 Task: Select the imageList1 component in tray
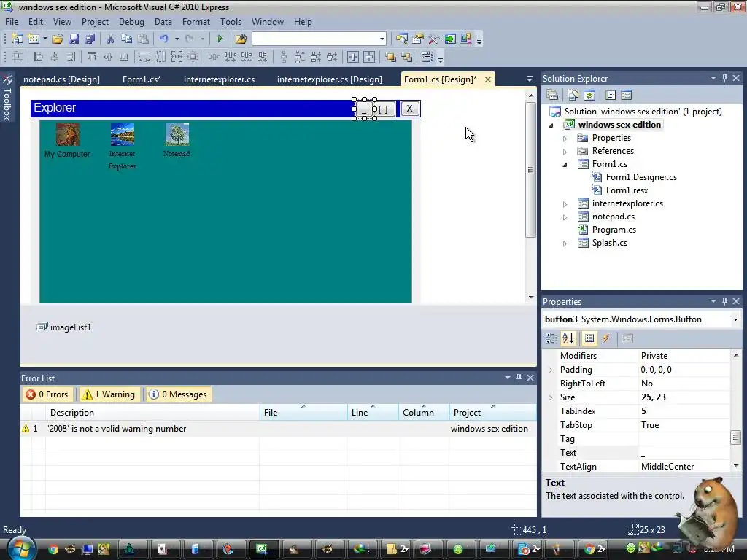tap(64, 327)
